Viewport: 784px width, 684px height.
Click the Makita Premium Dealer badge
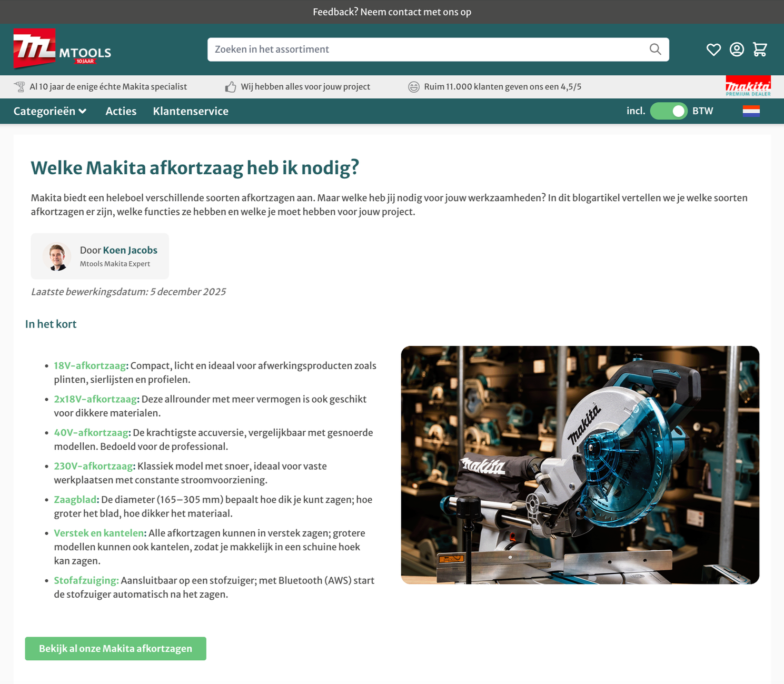tap(748, 86)
